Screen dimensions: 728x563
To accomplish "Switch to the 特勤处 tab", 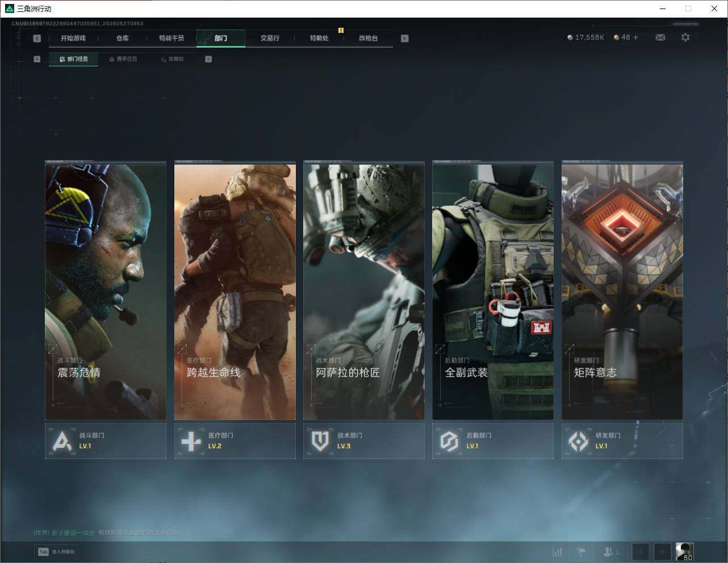I will 319,38.
